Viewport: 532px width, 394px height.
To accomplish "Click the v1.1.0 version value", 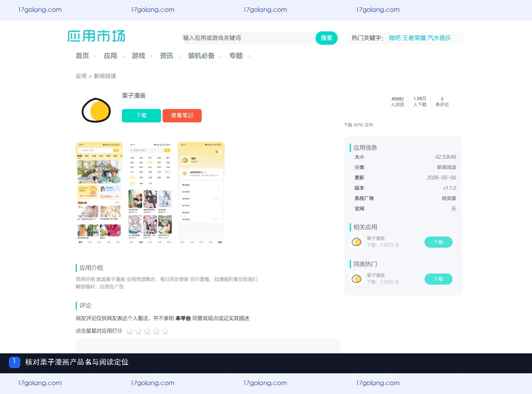I will (x=450, y=188).
